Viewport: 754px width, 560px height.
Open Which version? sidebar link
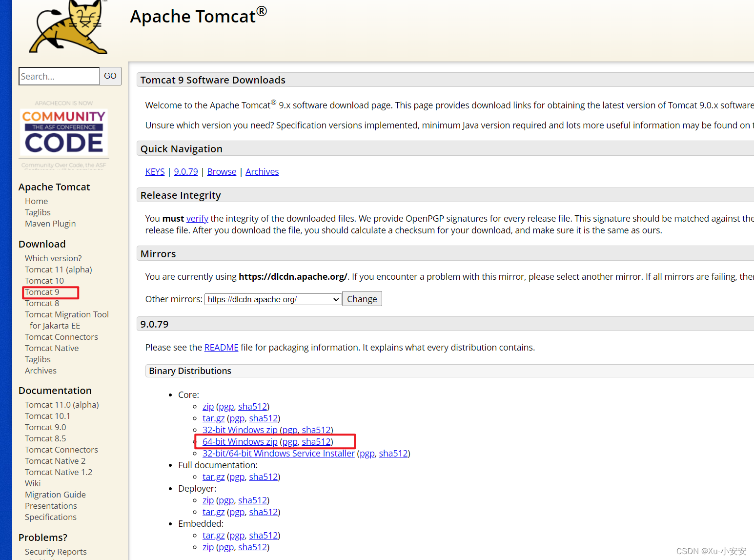tap(53, 258)
